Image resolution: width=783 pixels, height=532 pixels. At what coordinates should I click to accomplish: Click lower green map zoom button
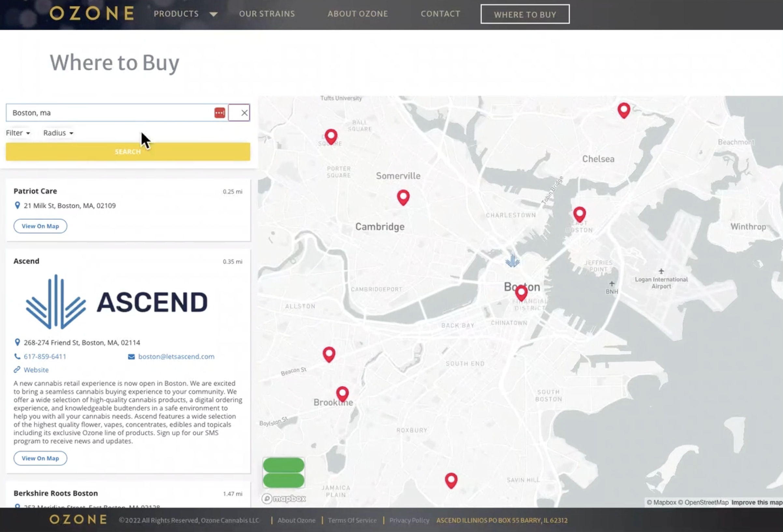point(283,480)
